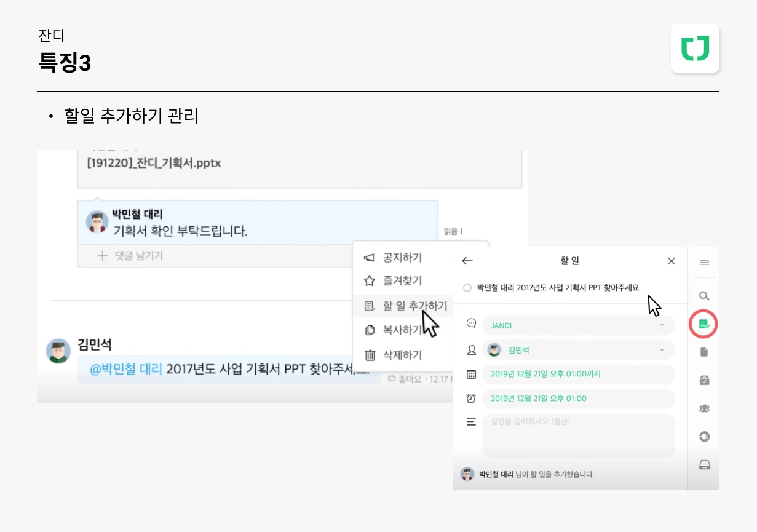Viewport: 757px width, 532px height.
Task: Open the members icon in right sidebar
Action: (705, 408)
